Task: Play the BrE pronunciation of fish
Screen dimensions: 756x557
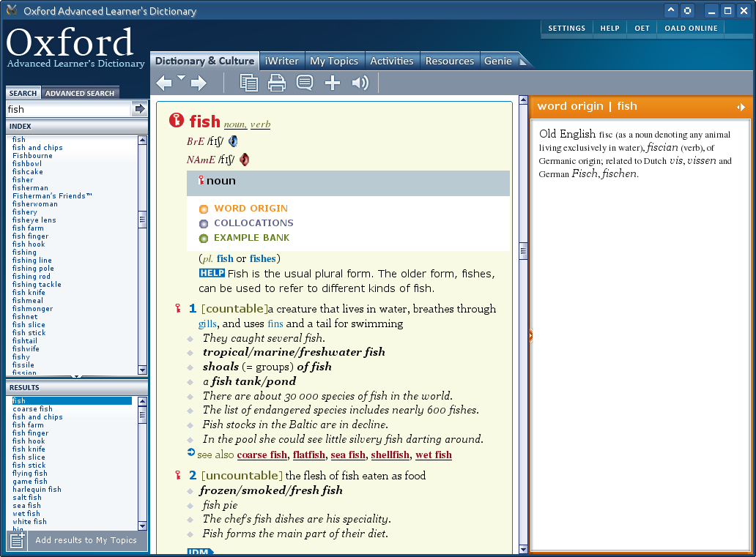Action: coord(233,141)
